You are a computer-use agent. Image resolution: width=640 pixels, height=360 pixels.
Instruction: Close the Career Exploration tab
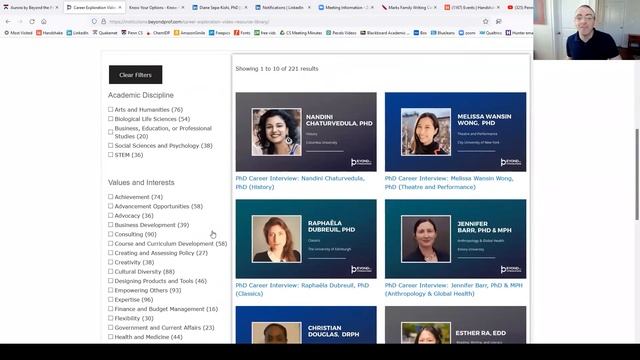point(120,7)
